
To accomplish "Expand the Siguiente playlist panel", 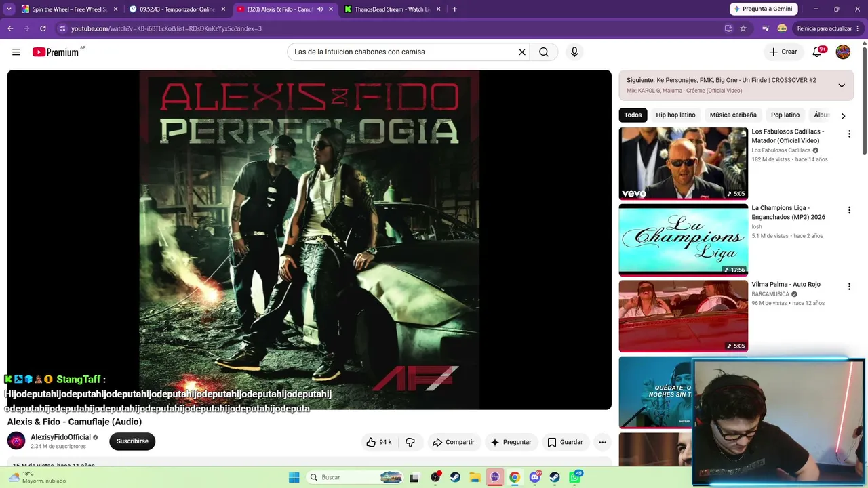I will coord(842,85).
